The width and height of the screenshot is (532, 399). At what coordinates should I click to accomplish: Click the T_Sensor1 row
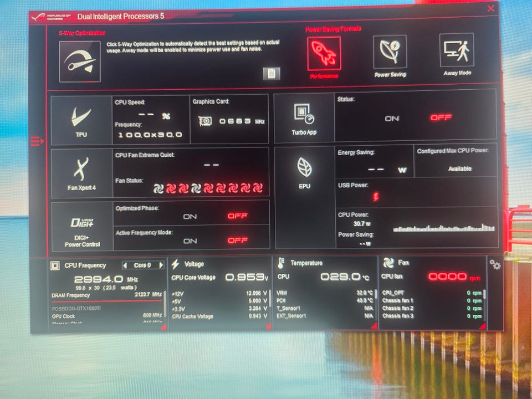[325, 308]
